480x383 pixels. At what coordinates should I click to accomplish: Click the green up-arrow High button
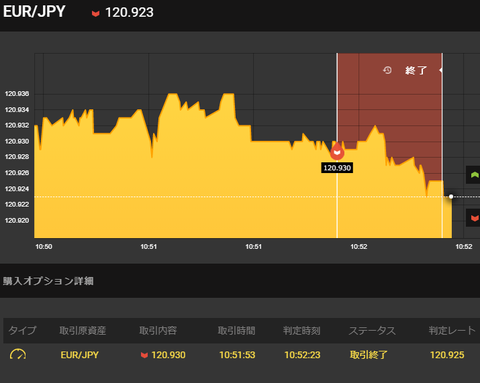(474, 175)
